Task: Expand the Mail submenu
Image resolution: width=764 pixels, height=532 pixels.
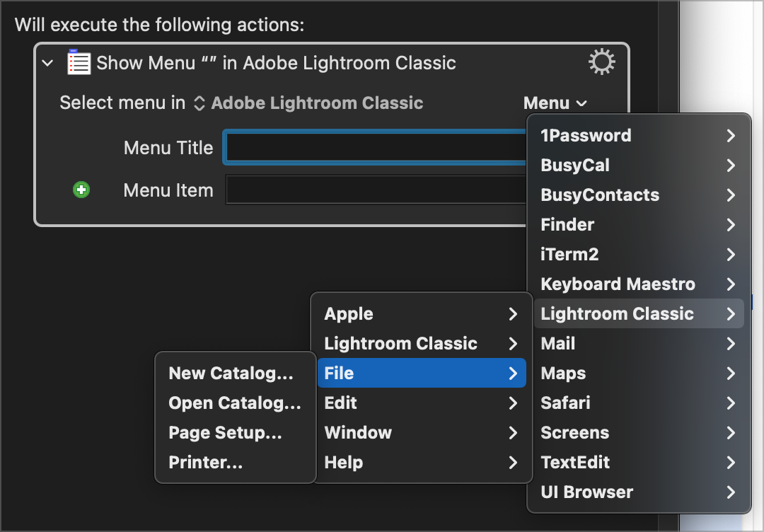Action: [x=639, y=343]
